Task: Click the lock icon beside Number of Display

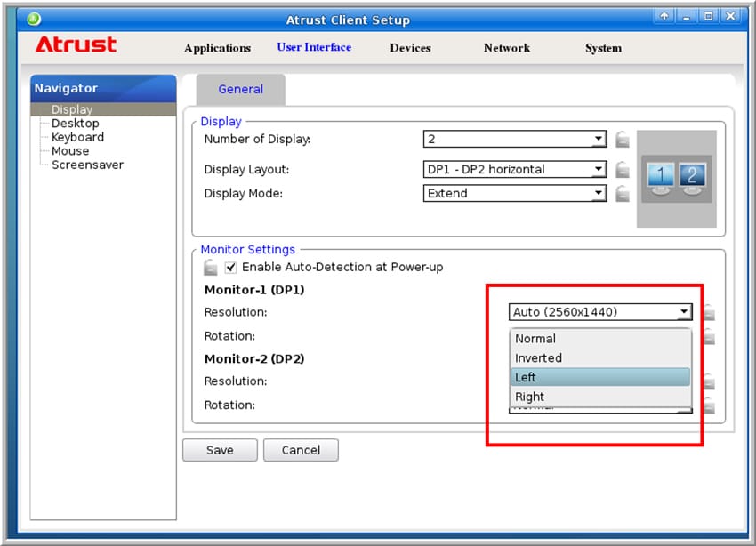Action: pyautogui.click(x=623, y=140)
